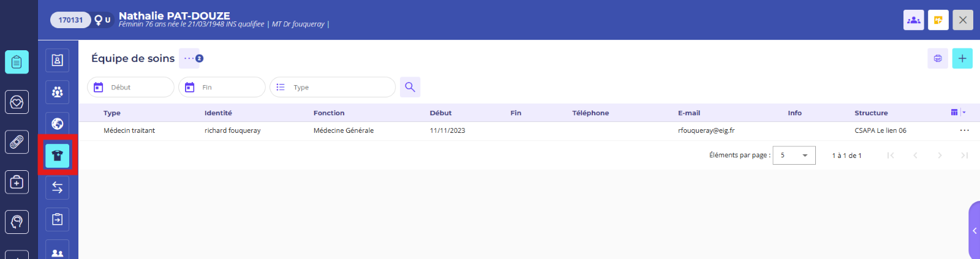
Task: Click the Fin date filter field
Action: click(x=222, y=88)
